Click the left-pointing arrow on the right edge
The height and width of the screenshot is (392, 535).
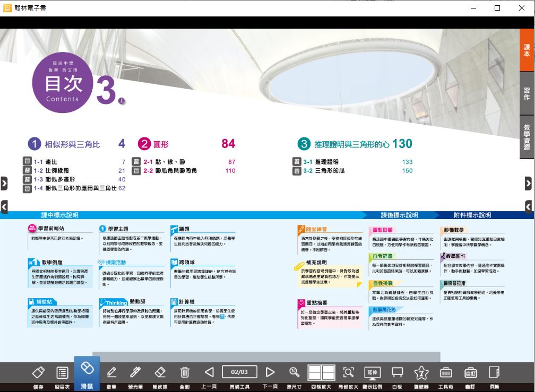528,206
